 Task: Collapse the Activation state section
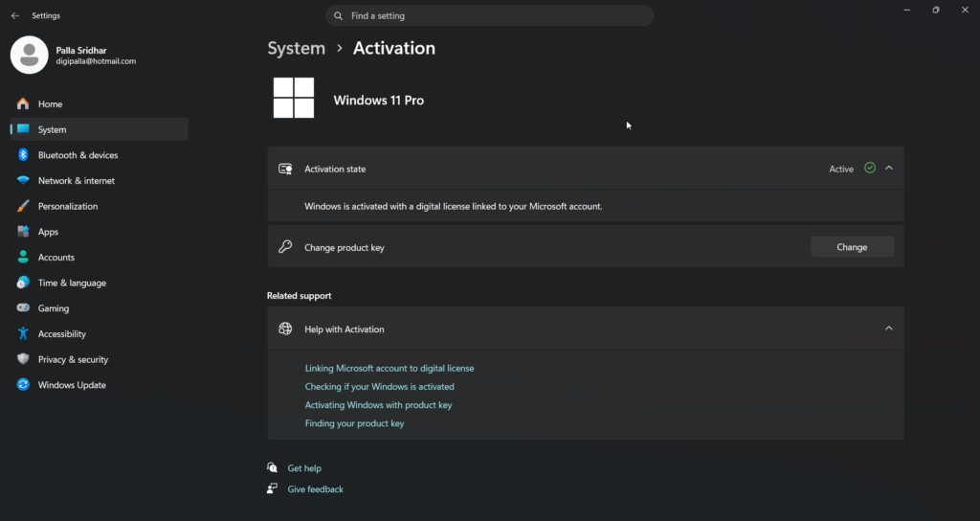pos(889,168)
